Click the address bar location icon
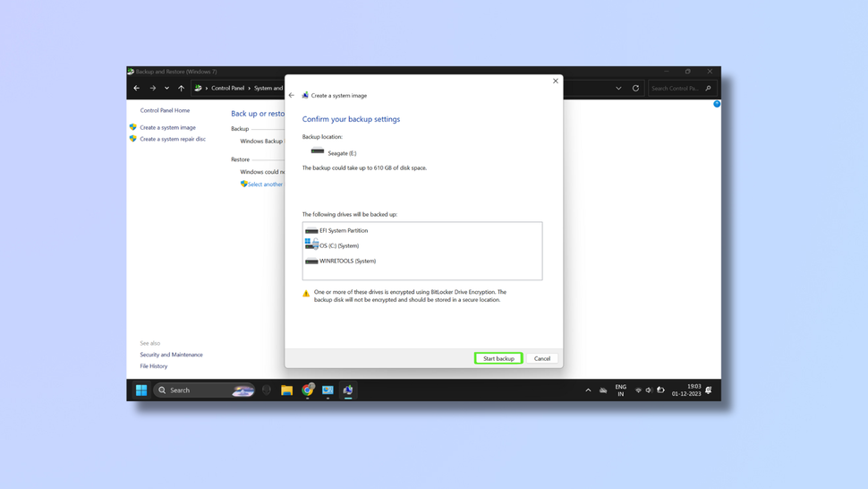 click(198, 88)
